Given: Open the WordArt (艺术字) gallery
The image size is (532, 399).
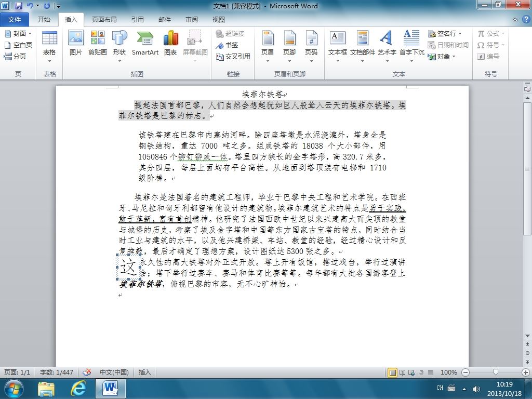Looking at the screenshot, I should [x=387, y=47].
